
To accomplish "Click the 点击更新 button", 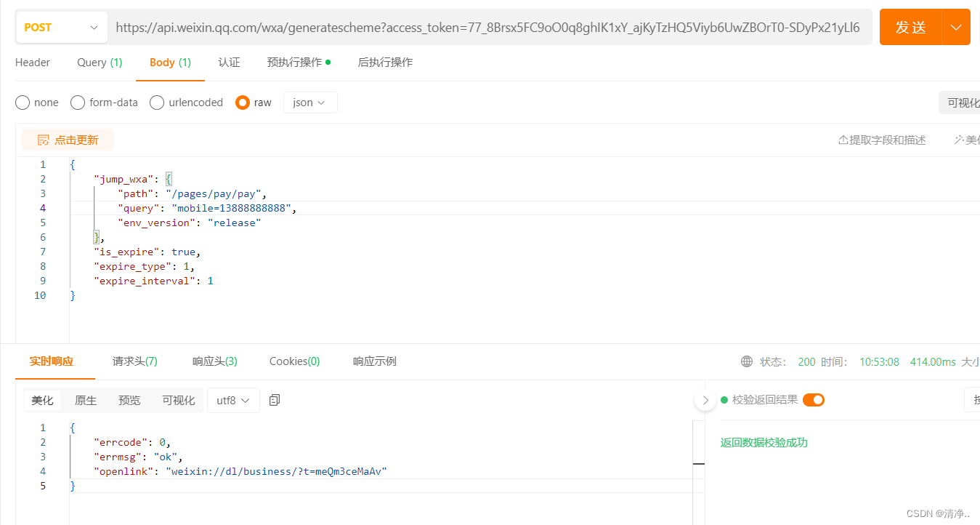I will pyautogui.click(x=68, y=140).
